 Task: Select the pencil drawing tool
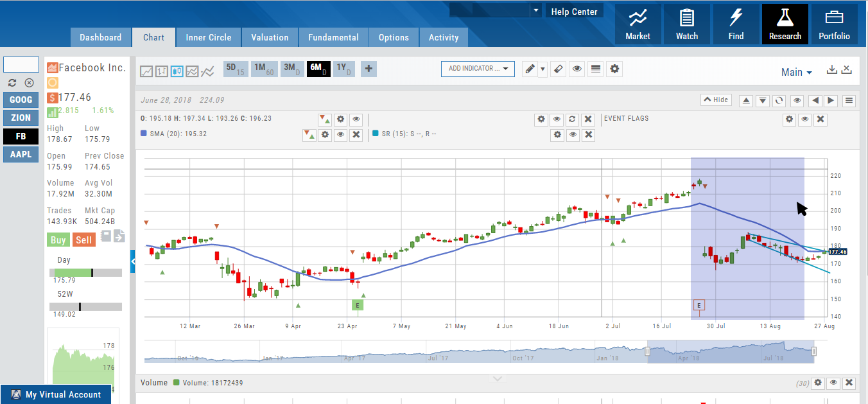(529, 69)
